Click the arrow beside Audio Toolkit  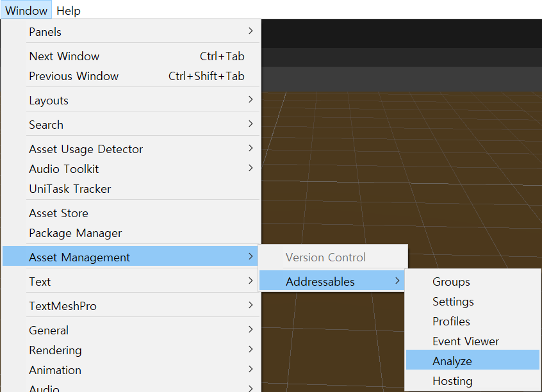(251, 168)
